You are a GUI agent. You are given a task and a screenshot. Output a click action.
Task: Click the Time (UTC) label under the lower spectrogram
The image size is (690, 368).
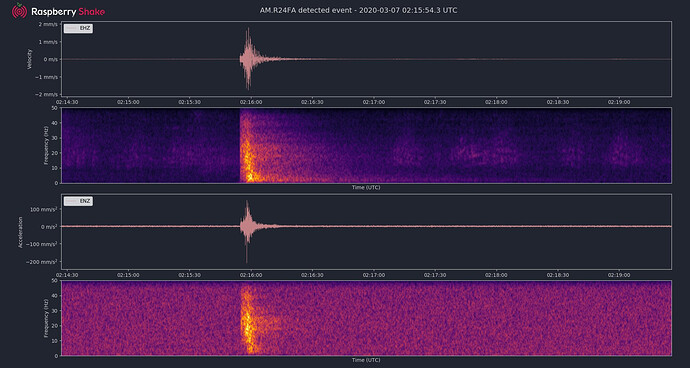[366, 360]
